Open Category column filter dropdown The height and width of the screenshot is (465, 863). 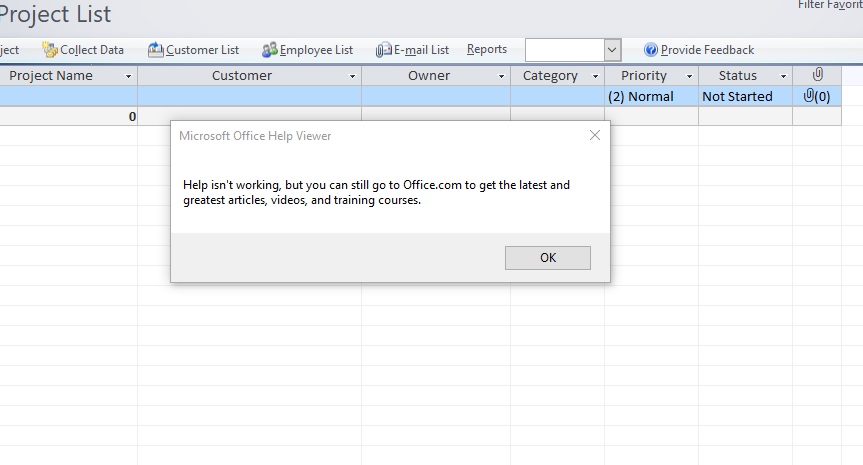[x=595, y=76]
